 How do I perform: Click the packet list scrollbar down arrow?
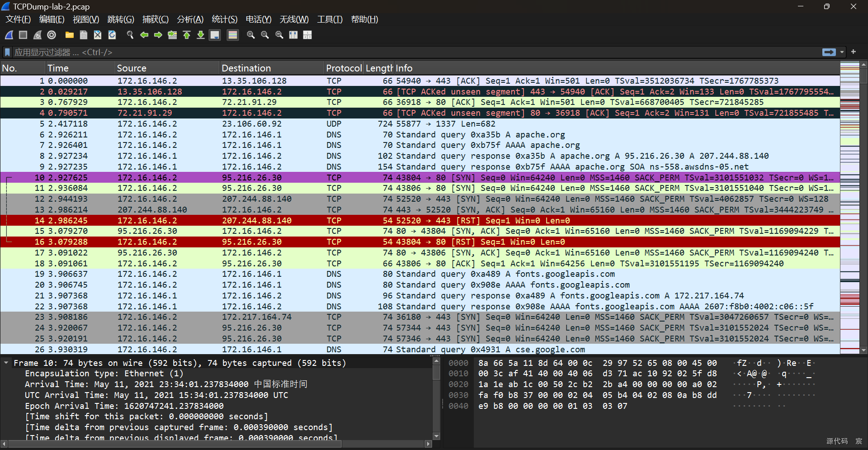(x=863, y=350)
